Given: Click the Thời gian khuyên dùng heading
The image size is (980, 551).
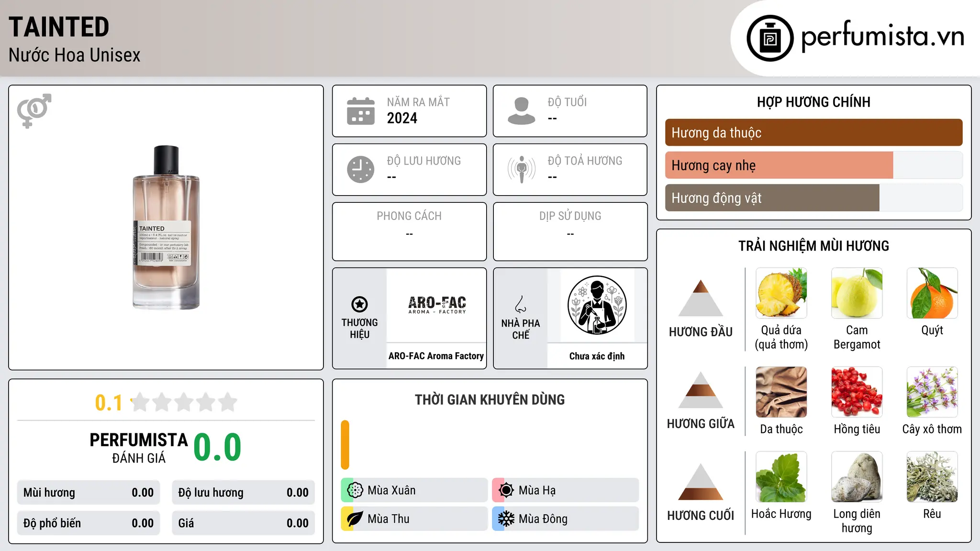Looking at the screenshot, I should tap(490, 399).
